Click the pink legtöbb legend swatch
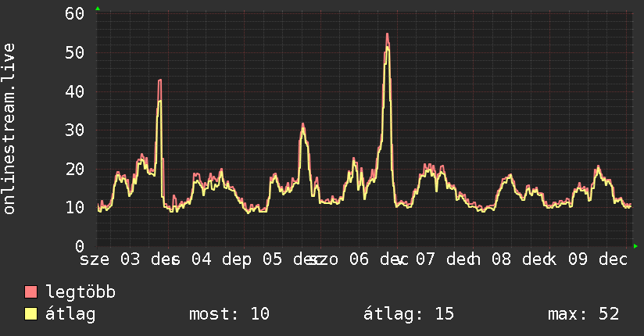 pyautogui.click(x=30, y=291)
